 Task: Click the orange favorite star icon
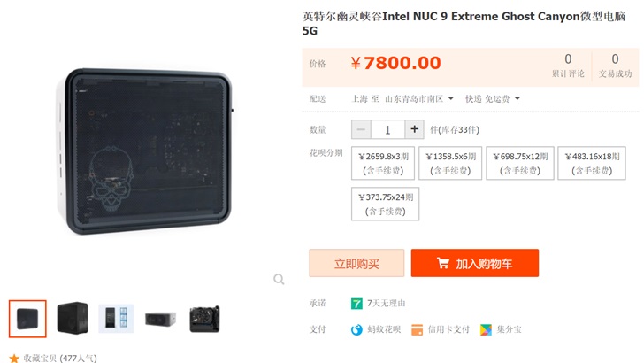[x=14, y=359]
